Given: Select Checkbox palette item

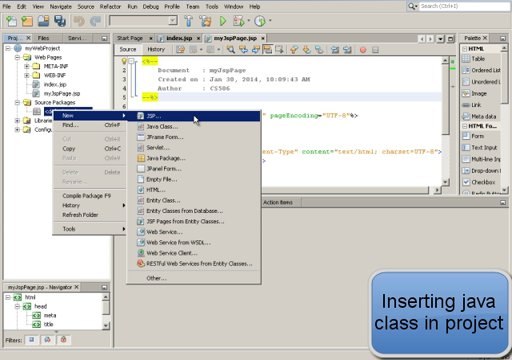Looking at the screenshot, I should (x=479, y=182).
